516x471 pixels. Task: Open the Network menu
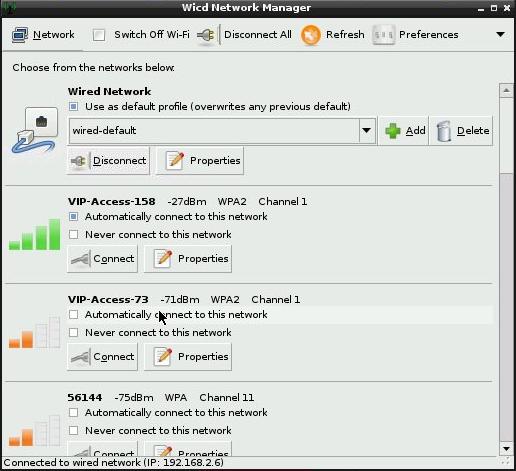coord(43,35)
